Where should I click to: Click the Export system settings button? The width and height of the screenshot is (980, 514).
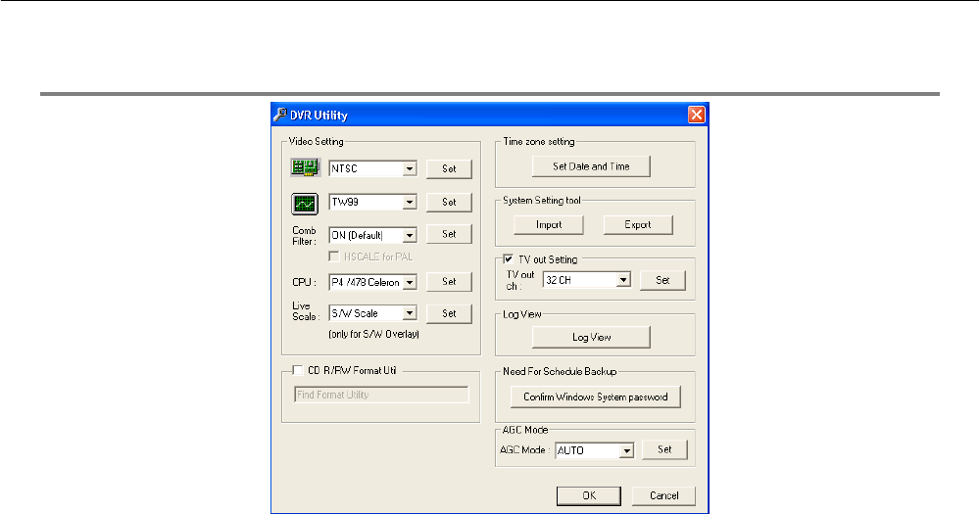click(x=639, y=225)
